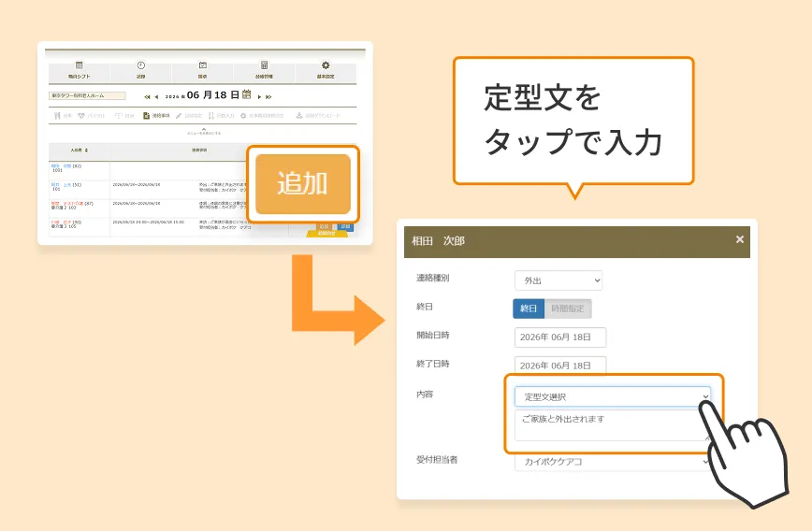This screenshot has width=812, height=531.
Task: Select the heart vitals tool
Action: point(91,115)
